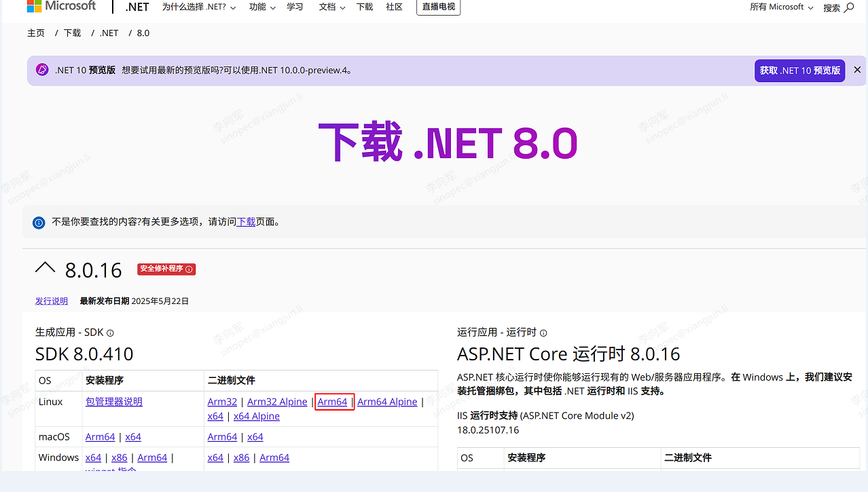Expand the 功能 menu

tap(262, 7)
